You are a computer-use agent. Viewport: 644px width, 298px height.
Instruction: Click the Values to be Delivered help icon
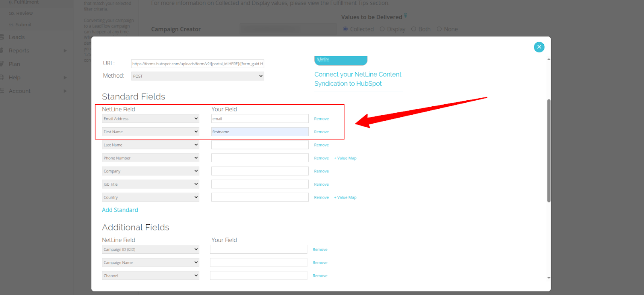406,16
